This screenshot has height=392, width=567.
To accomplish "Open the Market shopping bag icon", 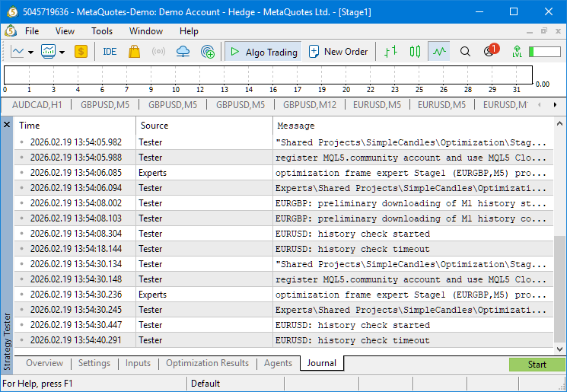I will point(134,52).
